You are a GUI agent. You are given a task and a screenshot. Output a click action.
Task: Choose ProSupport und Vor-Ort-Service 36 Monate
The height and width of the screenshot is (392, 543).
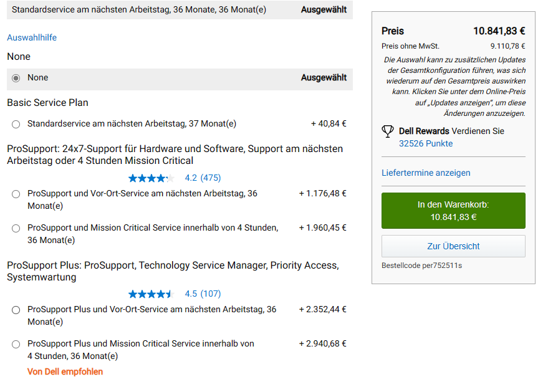pos(16,194)
